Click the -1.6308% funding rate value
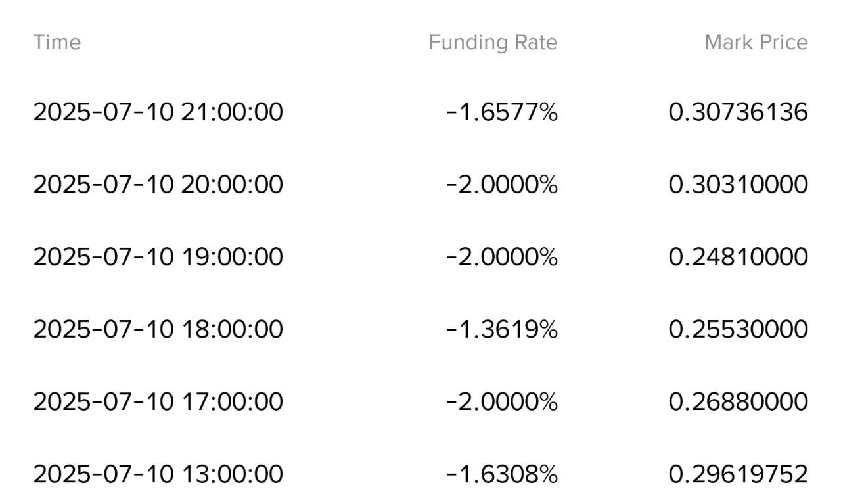Image resolution: width=841 pixels, height=504 pixels. 502,473
